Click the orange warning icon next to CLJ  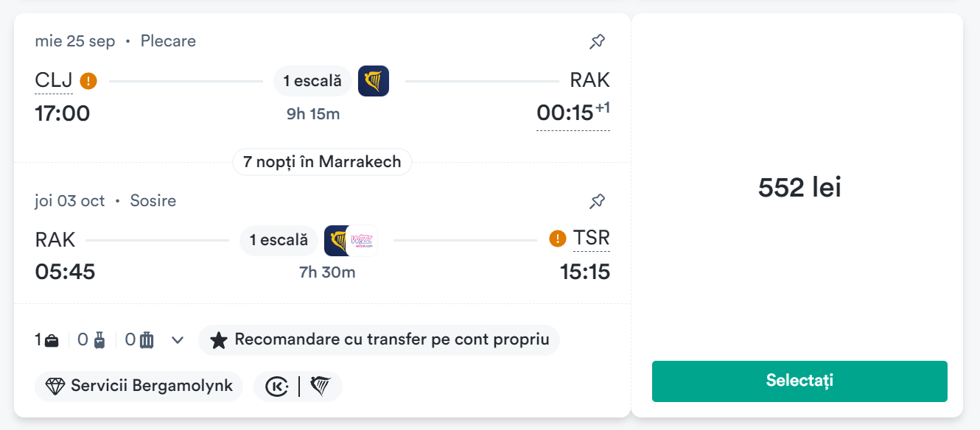88,81
